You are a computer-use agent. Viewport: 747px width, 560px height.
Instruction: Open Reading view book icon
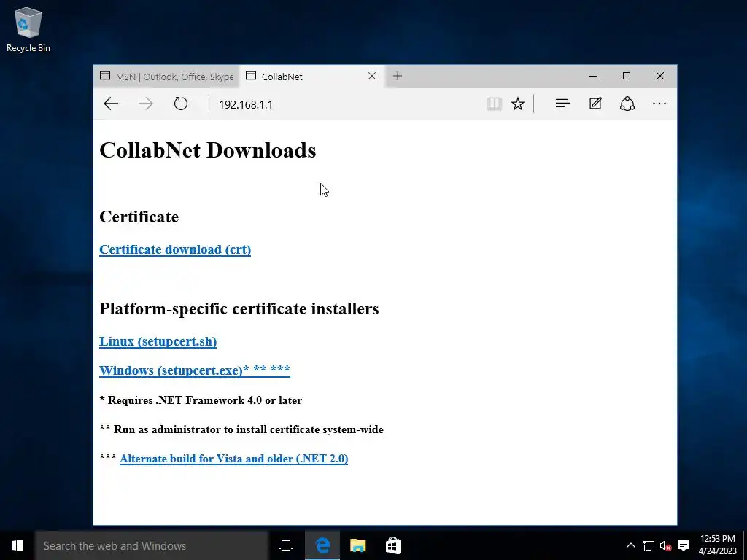494,104
